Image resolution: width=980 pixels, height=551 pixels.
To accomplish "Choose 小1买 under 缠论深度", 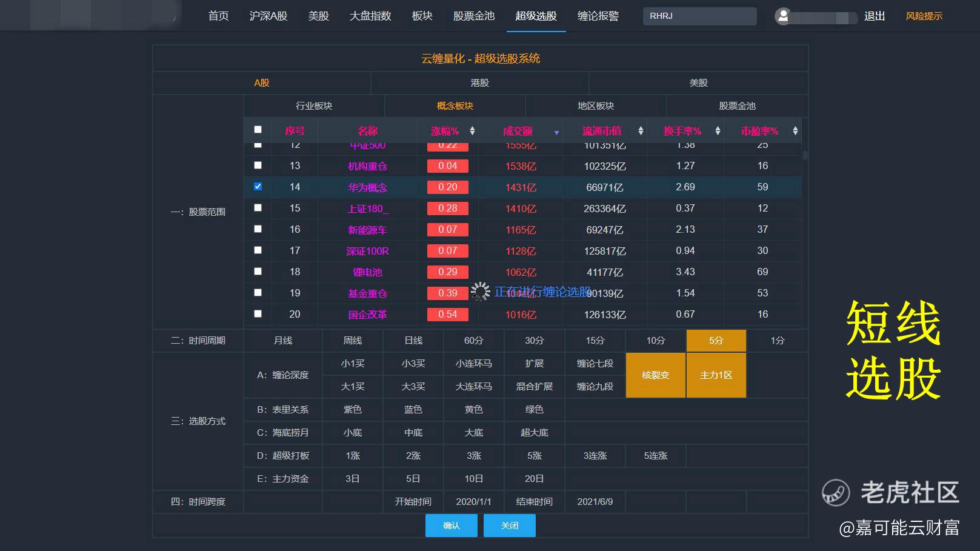I will 353,364.
